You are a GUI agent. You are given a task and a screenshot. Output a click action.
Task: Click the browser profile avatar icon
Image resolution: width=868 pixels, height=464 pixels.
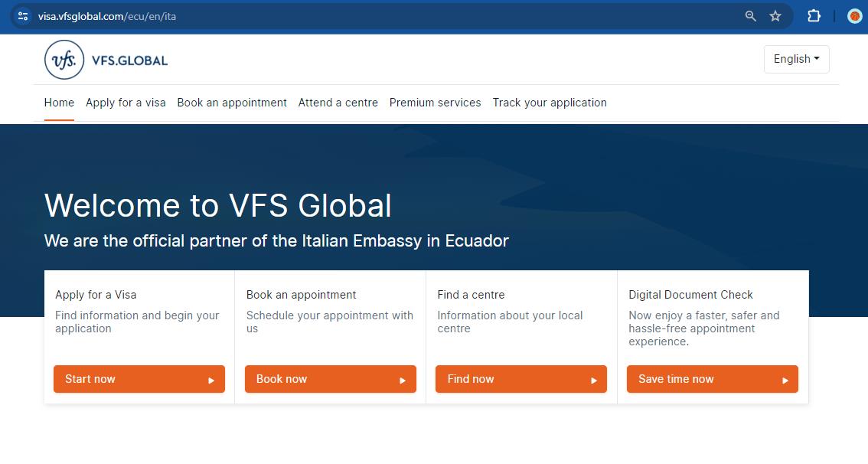pos(855,15)
